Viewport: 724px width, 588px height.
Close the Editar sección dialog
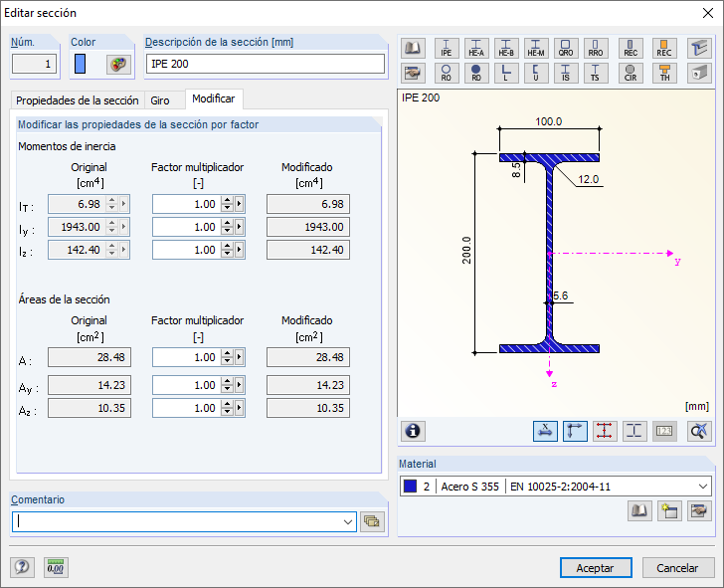click(707, 13)
